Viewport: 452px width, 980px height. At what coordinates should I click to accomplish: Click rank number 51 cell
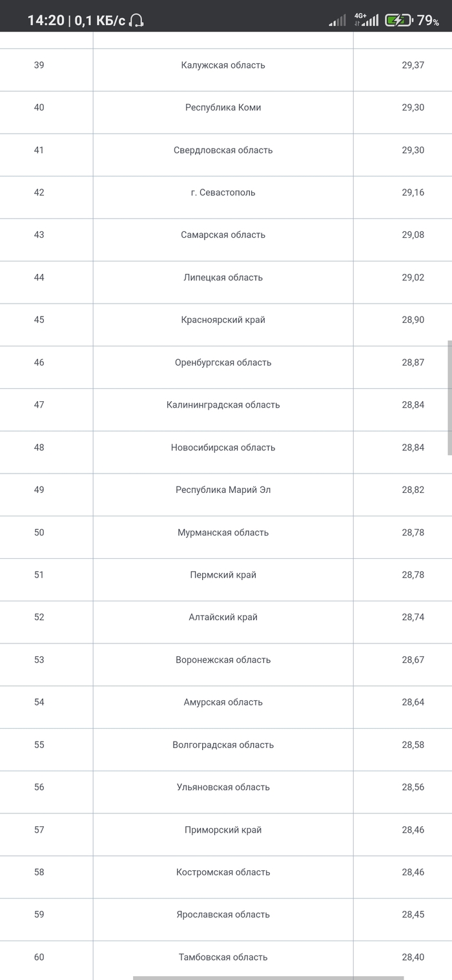click(39, 575)
